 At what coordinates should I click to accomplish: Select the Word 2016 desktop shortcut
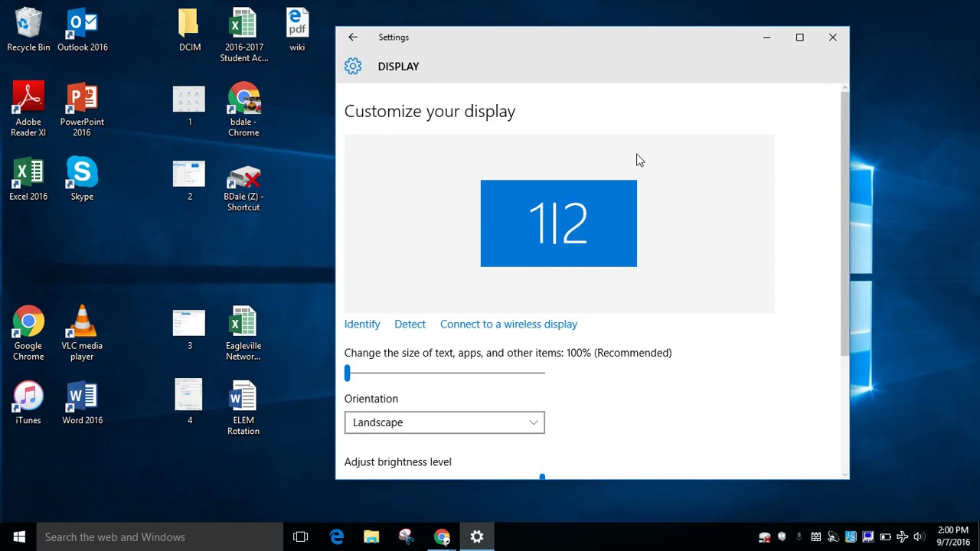[82, 403]
